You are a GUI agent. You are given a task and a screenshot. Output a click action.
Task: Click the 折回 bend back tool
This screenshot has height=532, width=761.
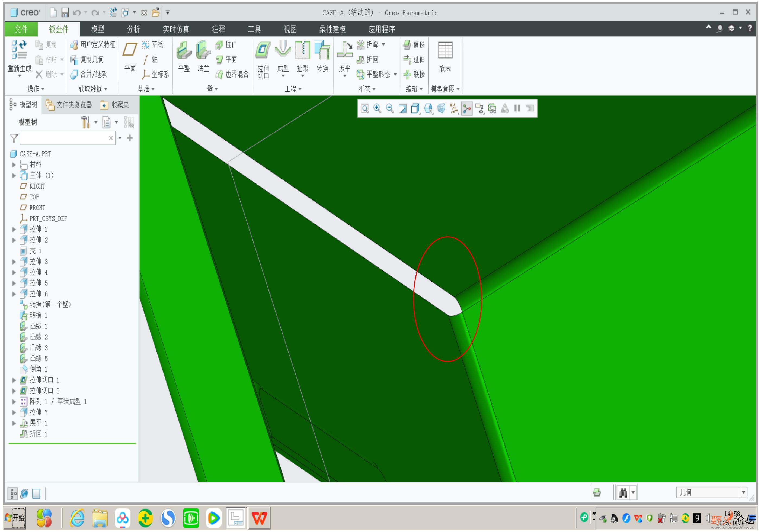368,59
